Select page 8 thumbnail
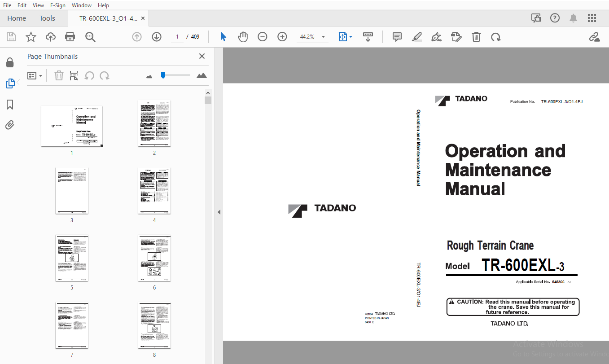 click(x=154, y=325)
